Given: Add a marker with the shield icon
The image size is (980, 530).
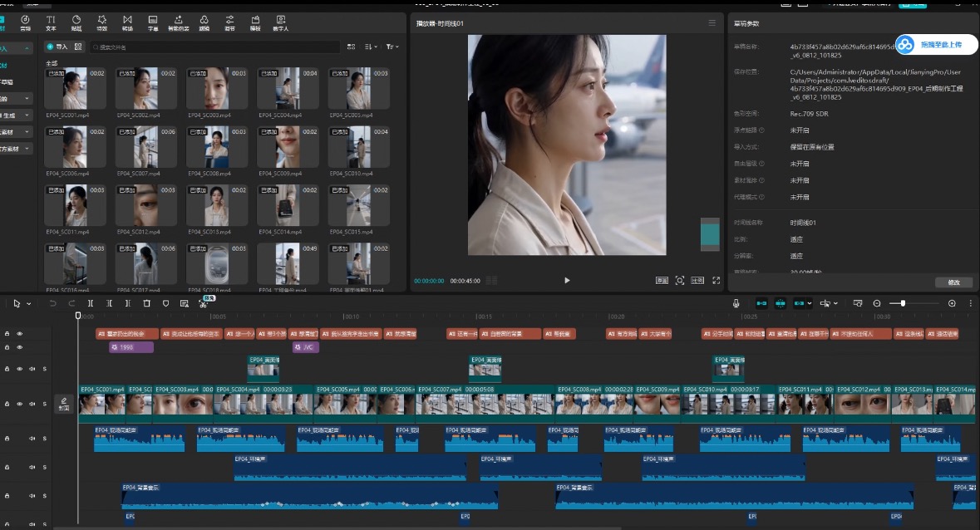Looking at the screenshot, I should [165, 303].
